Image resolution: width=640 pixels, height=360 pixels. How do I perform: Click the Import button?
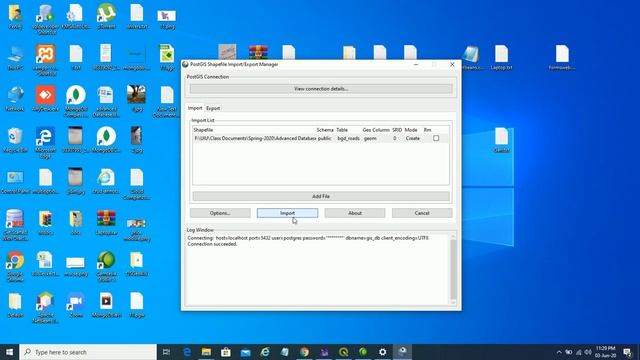click(x=287, y=213)
